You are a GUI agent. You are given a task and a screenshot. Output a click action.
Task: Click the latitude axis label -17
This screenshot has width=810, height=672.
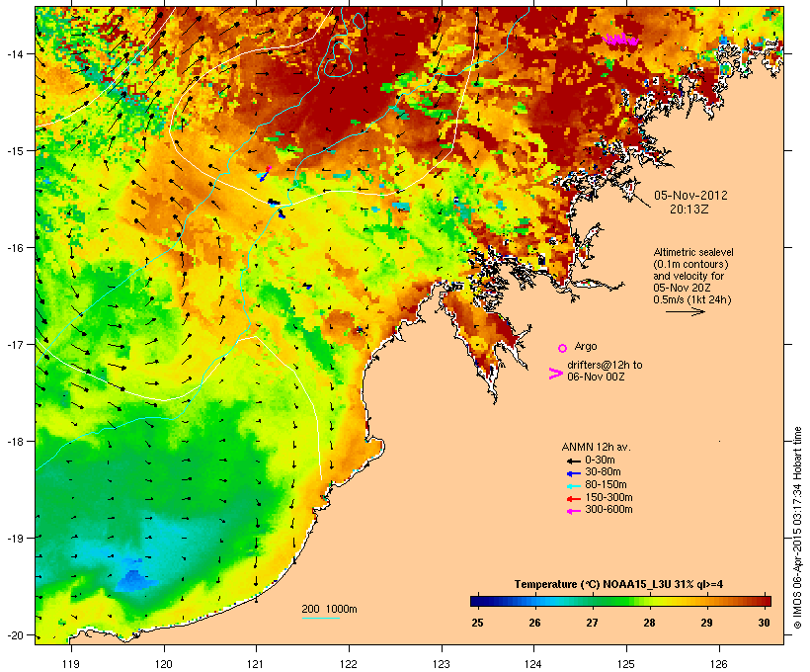pos(14,344)
